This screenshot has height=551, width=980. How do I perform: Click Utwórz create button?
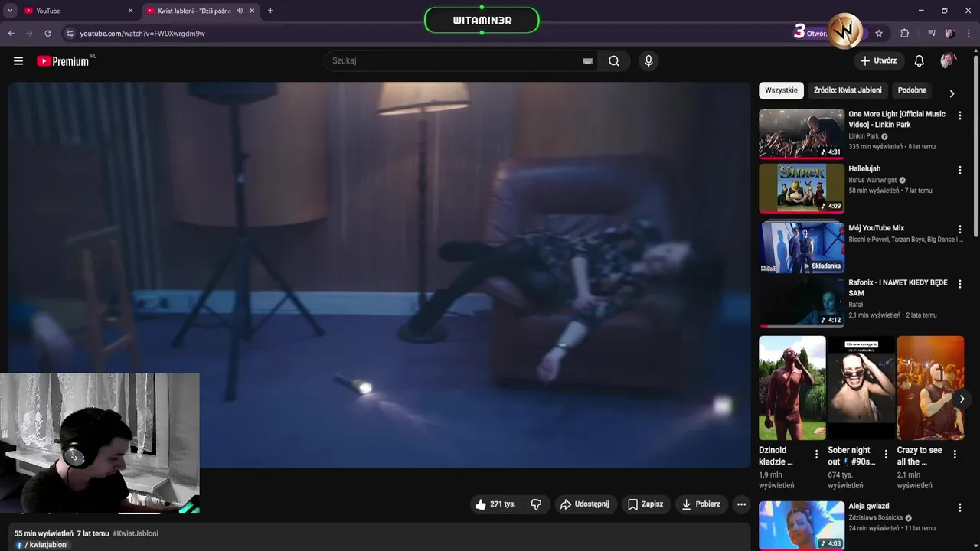coord(878,61)
